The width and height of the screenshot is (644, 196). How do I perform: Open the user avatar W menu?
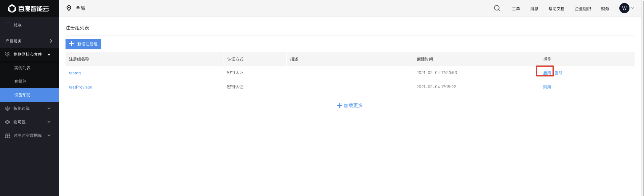pyautogui.click(x=624, y=8)
